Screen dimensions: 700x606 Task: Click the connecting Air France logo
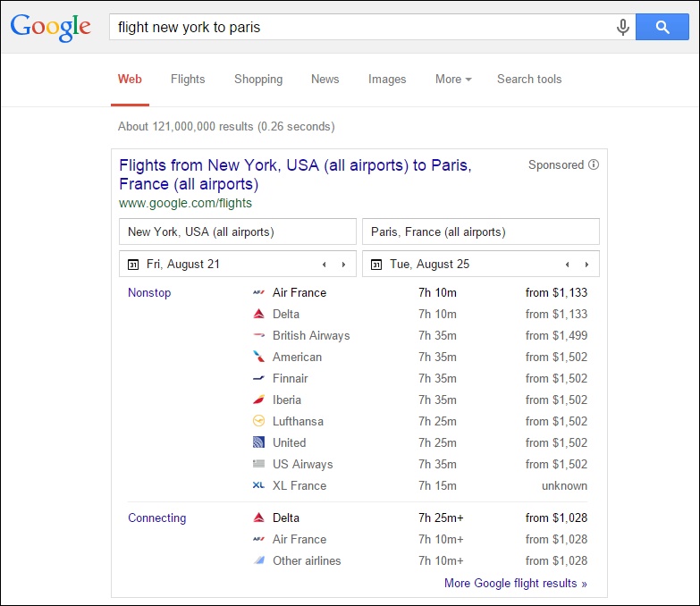(258, 539)
